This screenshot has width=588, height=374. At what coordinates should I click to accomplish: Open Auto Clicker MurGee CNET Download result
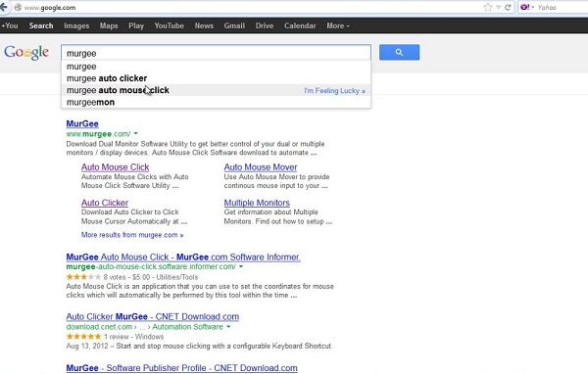[x=153, y=316]
